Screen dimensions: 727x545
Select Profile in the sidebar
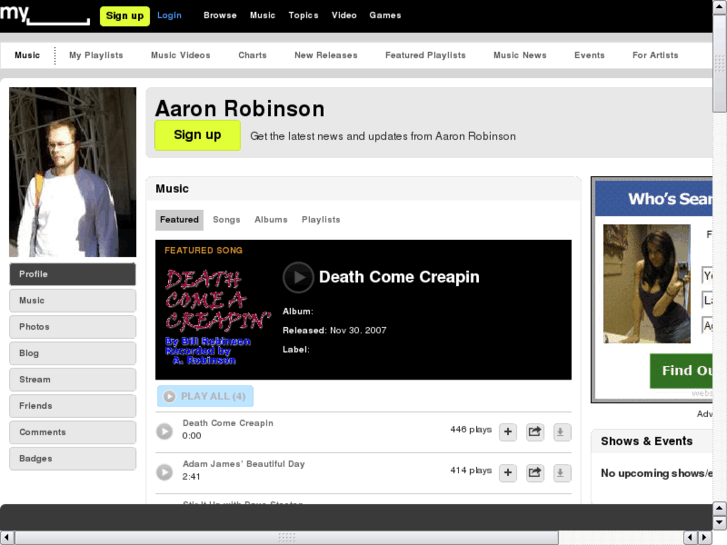tap(72, 274)
